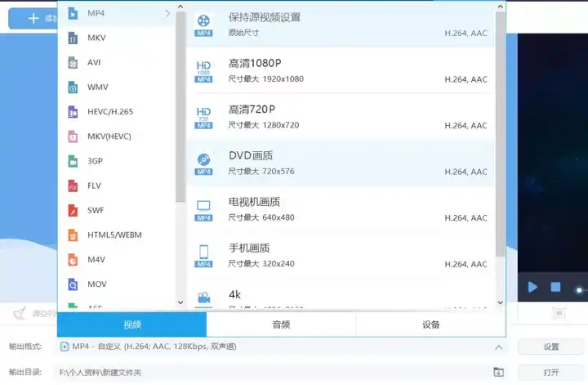Switch to the 设备 tab
Screen dimensions: 588x385
pos(430,325)
